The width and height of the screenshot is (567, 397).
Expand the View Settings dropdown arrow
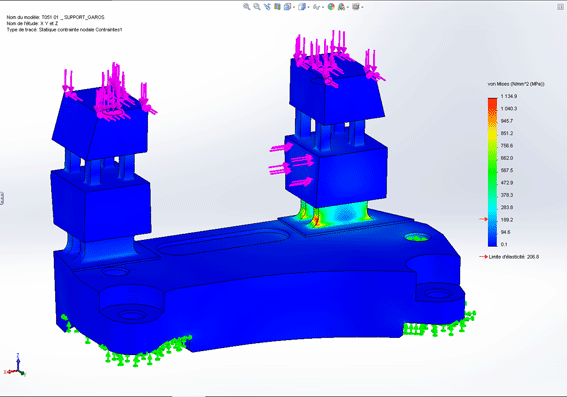coord(362,7)
